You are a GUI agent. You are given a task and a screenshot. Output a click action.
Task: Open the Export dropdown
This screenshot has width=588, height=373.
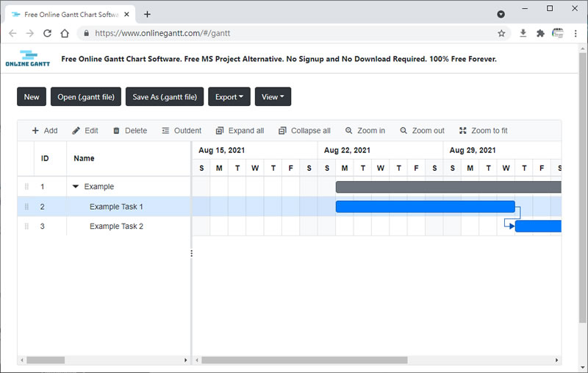click(x=229, y=97)
